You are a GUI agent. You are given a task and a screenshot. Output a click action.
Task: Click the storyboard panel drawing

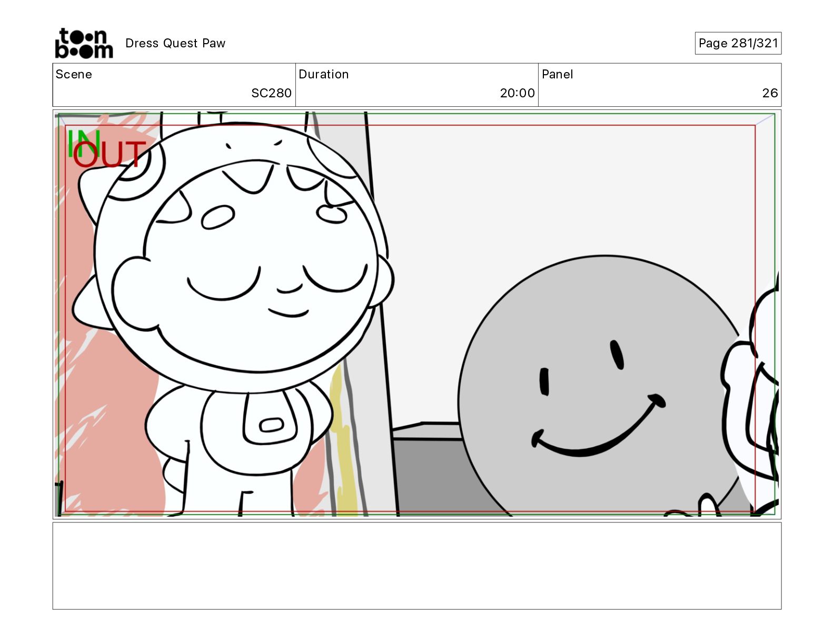(417, 314)
